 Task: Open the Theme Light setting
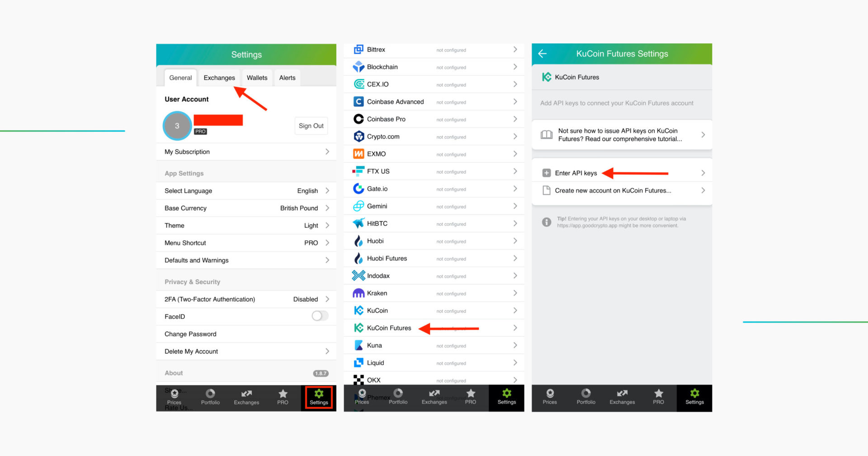[246, 225]
